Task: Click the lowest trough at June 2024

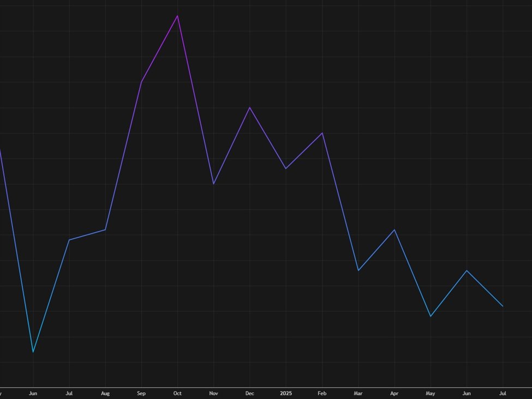Action: (x=33, y=352)
